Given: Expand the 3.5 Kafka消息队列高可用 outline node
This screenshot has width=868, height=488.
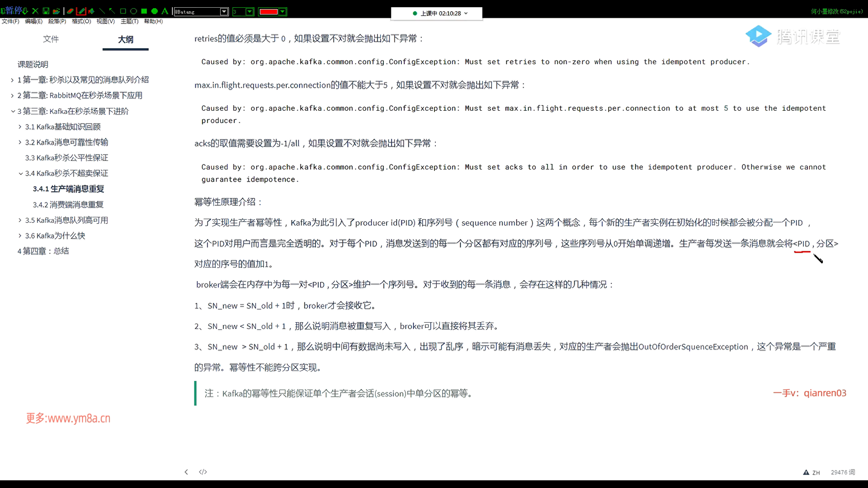Looking at the screenshot, I should (20, 220).
